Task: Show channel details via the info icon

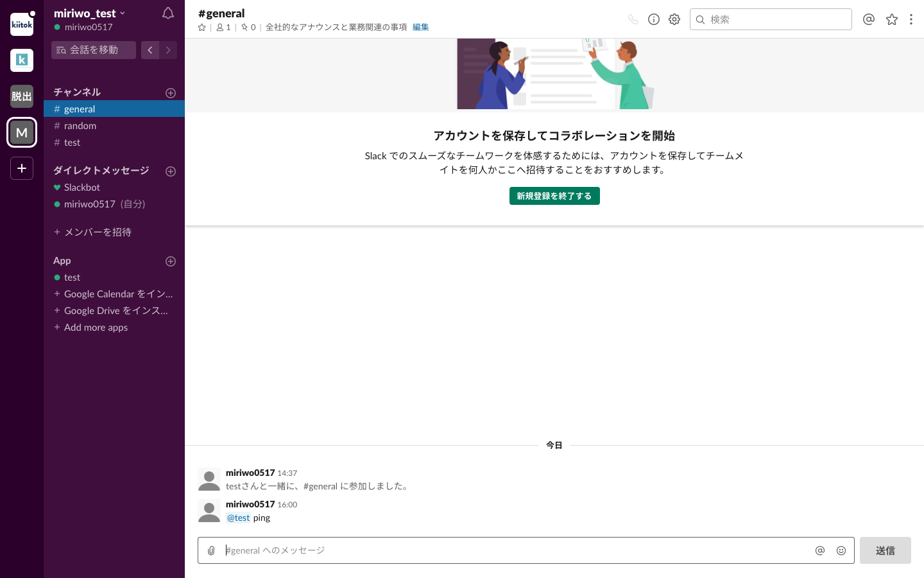Action: (654, 19)
